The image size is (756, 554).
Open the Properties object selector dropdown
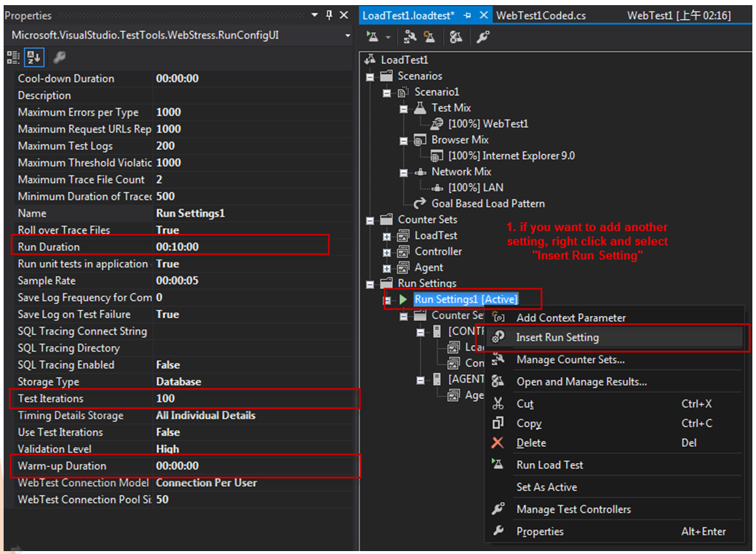pyautogui.click(x=348, y=35)
